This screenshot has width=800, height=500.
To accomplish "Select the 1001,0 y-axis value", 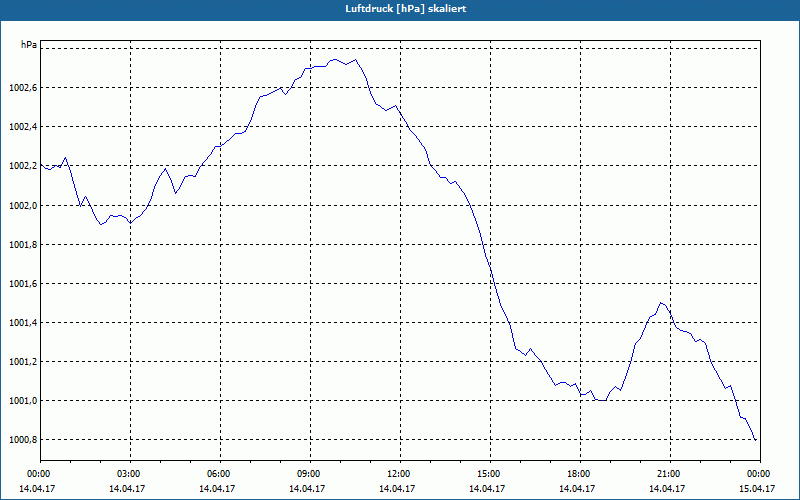I will (23, 401).
